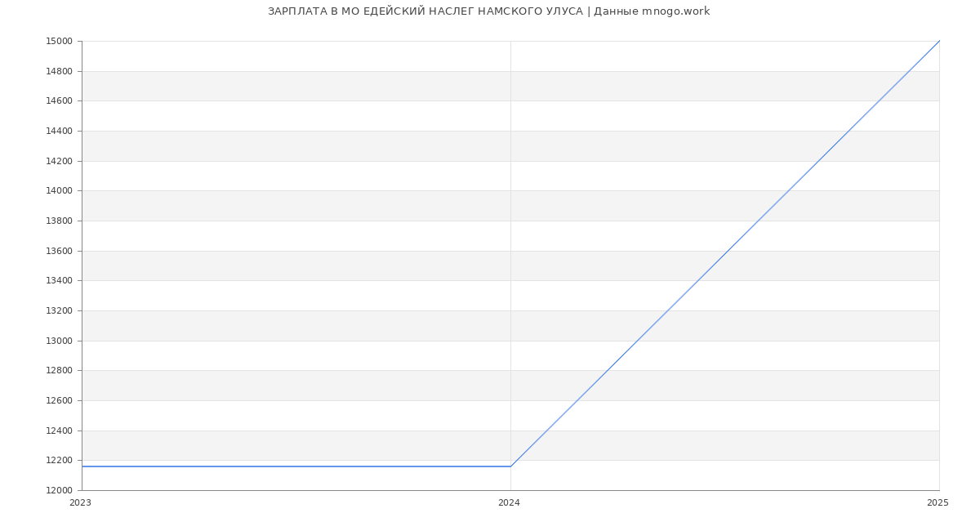Click the 12600 y-axis label
Viewport: 980px width, 531px height.
pyautogui.click(x=59, y=401)
